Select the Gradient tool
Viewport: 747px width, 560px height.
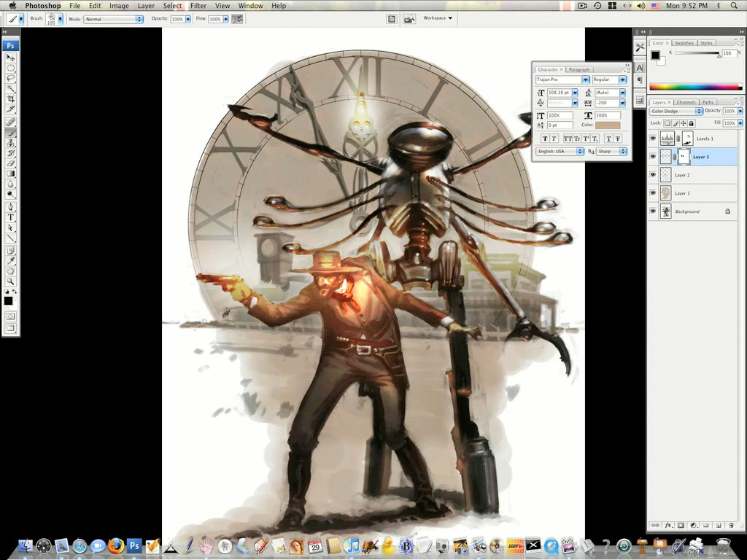11,174
